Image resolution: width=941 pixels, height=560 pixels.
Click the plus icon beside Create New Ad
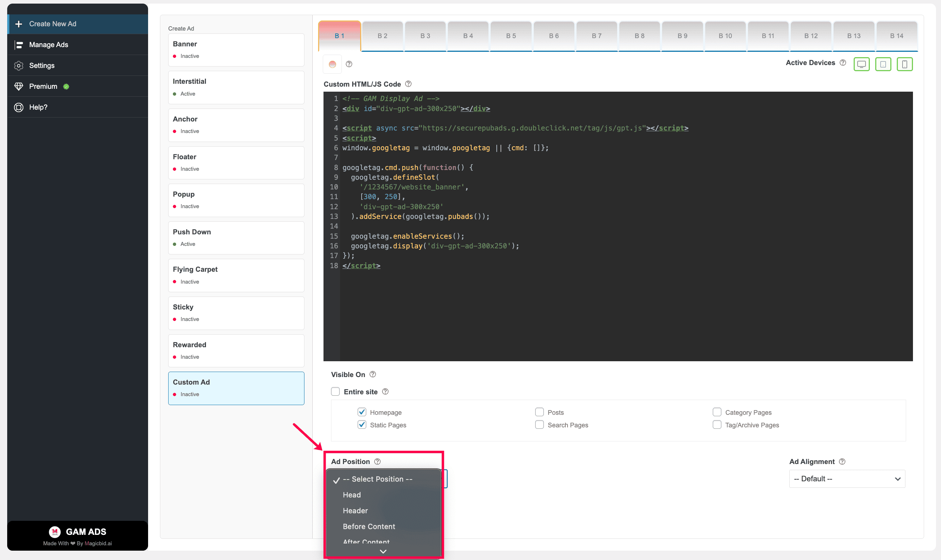tap(18, 24)
